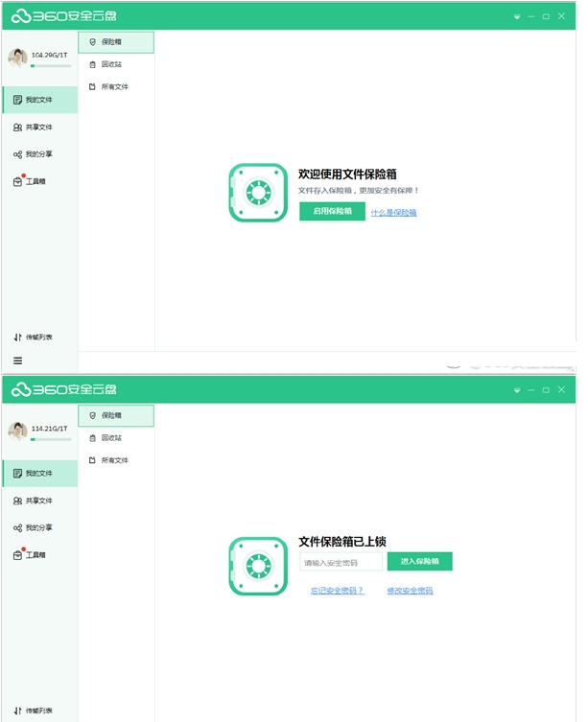The image size is (588, 722).
Task: Click user avatar in bottom window
Action: (17, 431)
